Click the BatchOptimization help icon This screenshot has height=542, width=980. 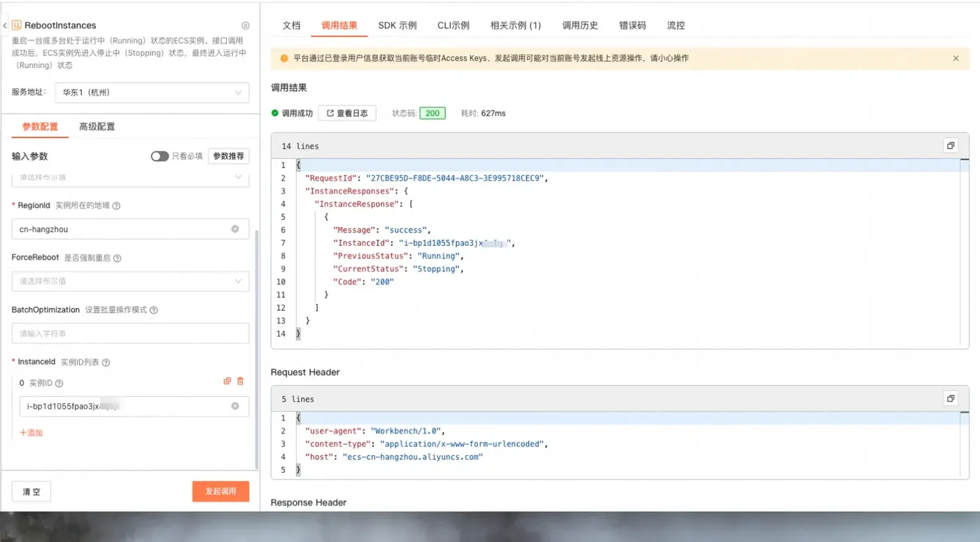(153, 310)
